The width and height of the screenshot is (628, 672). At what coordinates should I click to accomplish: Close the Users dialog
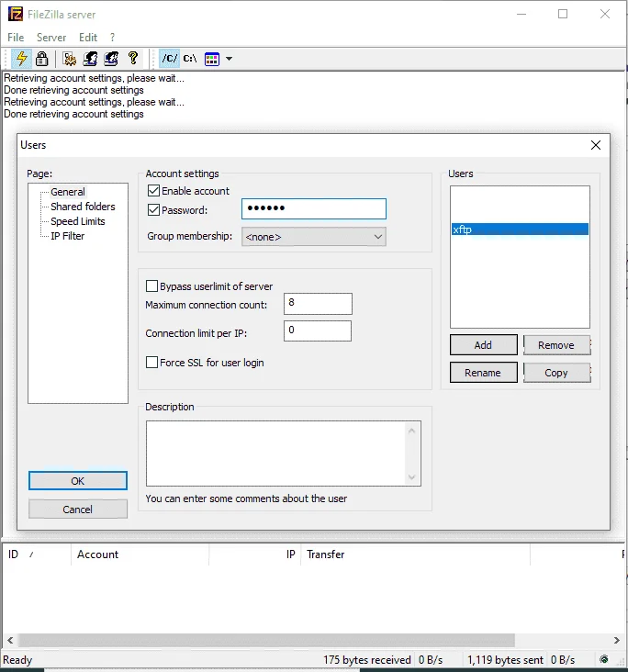[x=596, y=145]
